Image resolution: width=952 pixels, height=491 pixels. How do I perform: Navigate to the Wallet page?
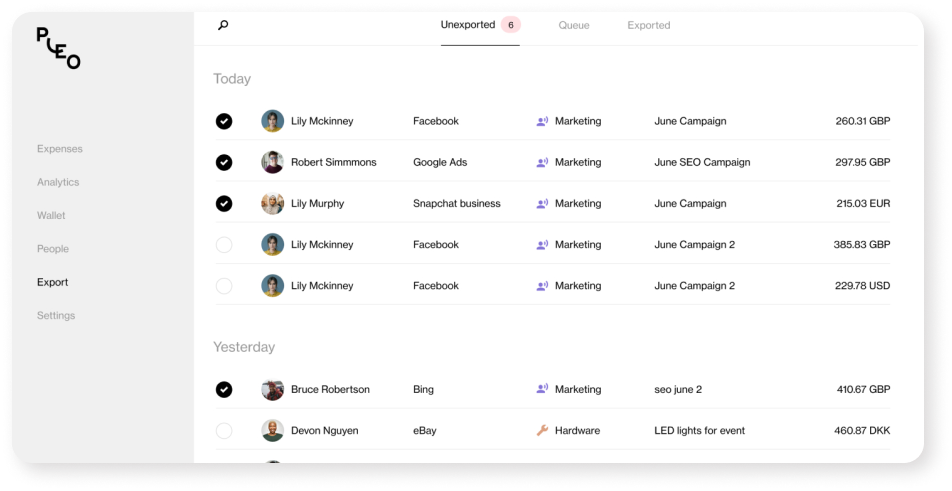tap(51, 215)
